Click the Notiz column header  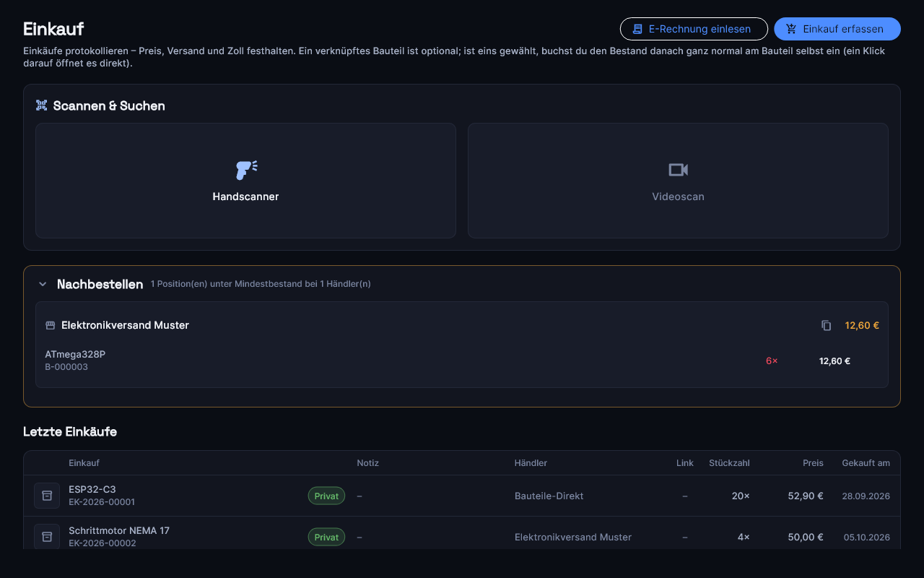coord(367,463)
